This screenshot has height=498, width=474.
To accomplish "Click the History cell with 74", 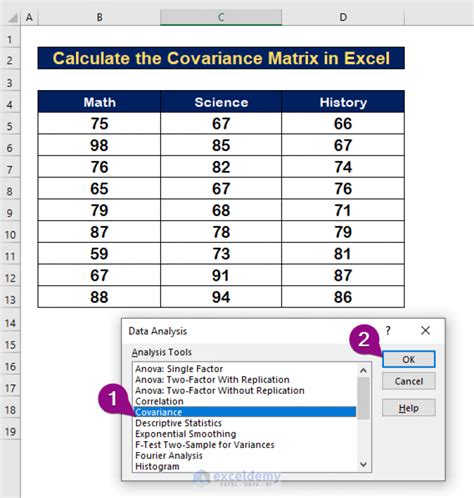I will pyautogui.click(x=343, y=167).
